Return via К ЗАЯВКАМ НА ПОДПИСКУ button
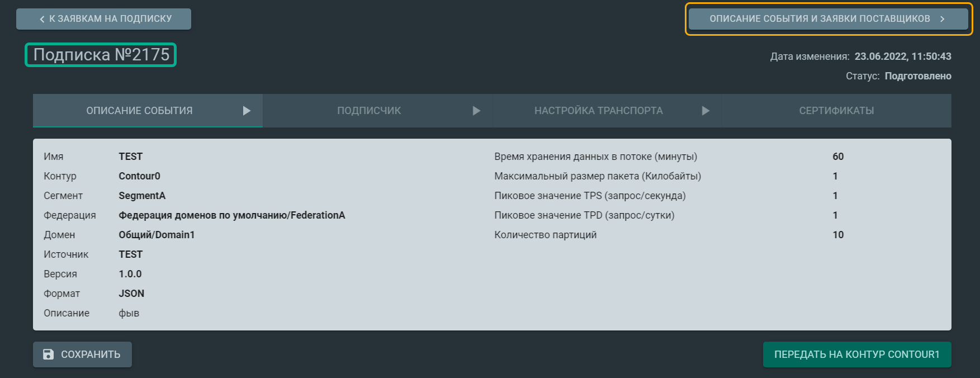 tap(104, 19)
